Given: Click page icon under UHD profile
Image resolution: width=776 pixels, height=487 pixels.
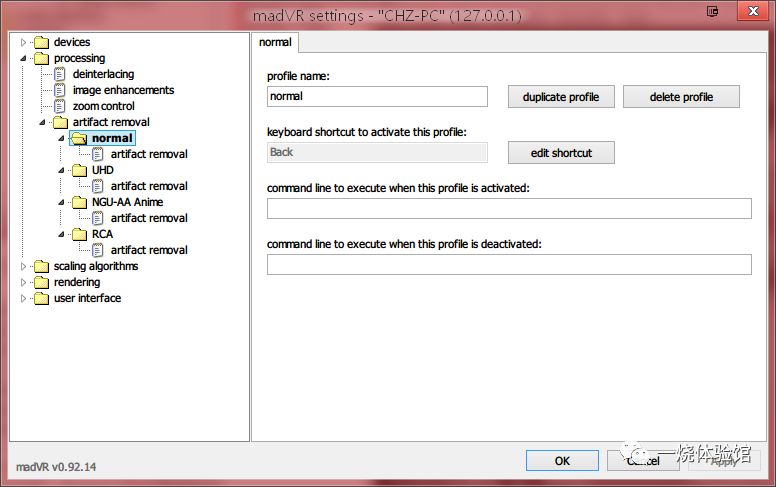Looking at the screenshot, I should (97, 186).
